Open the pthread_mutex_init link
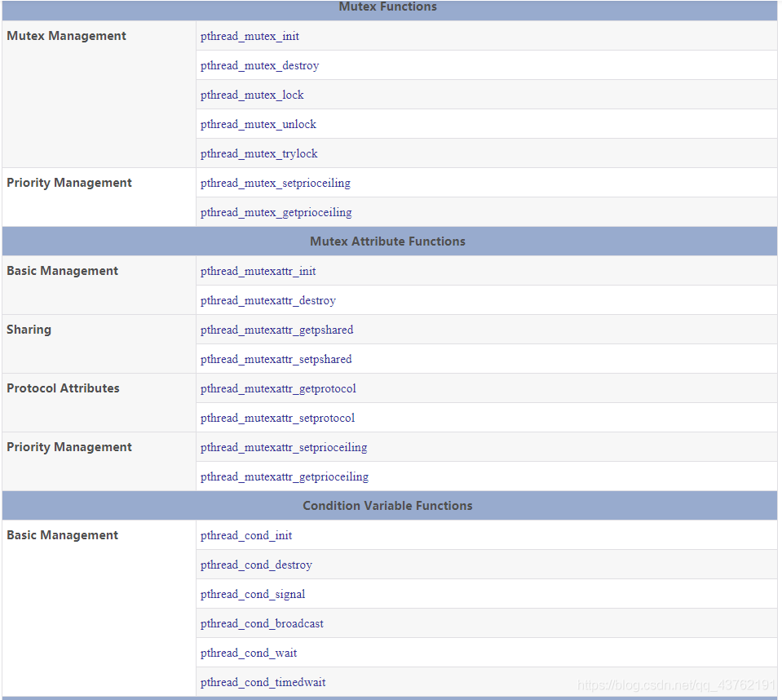 pyautogui.click(x=250, y=36)
